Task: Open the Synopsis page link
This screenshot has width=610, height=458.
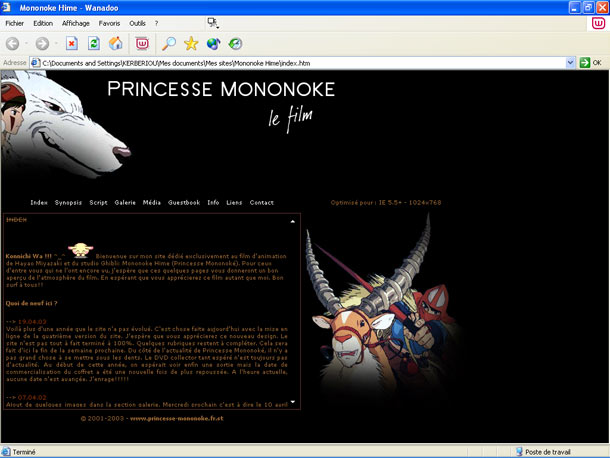Action: 68,202
